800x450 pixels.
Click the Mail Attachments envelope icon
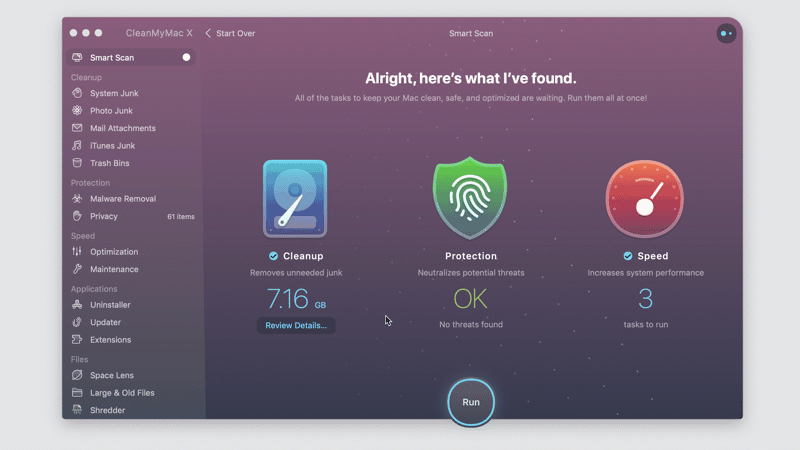pyautogui.click(x=77, y=128)
